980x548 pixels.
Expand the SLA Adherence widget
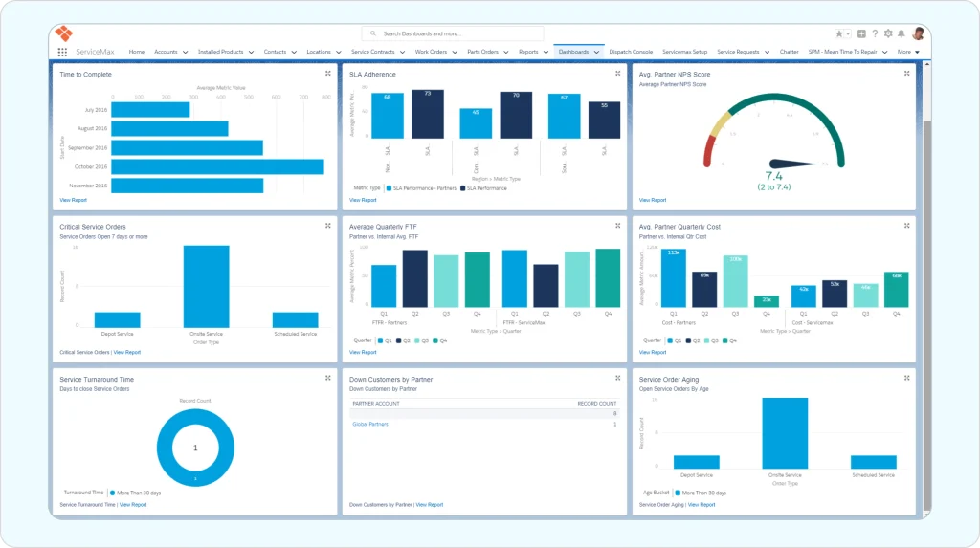click(x=618, y=74)
